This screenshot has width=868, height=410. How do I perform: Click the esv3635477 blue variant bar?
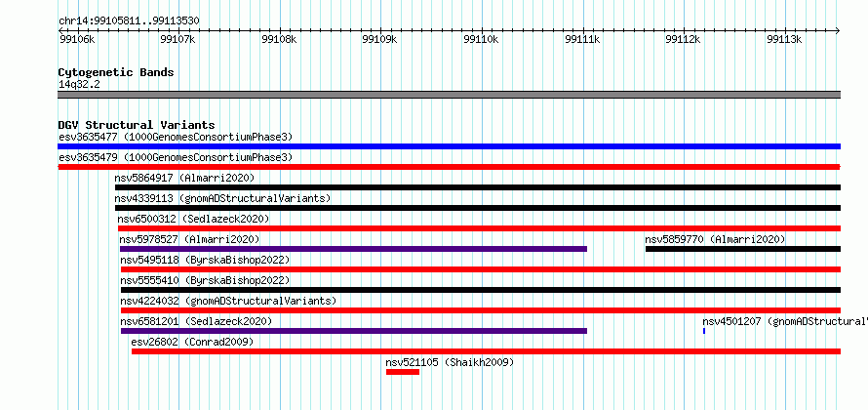pyautogui.click(x=449, y=146)
